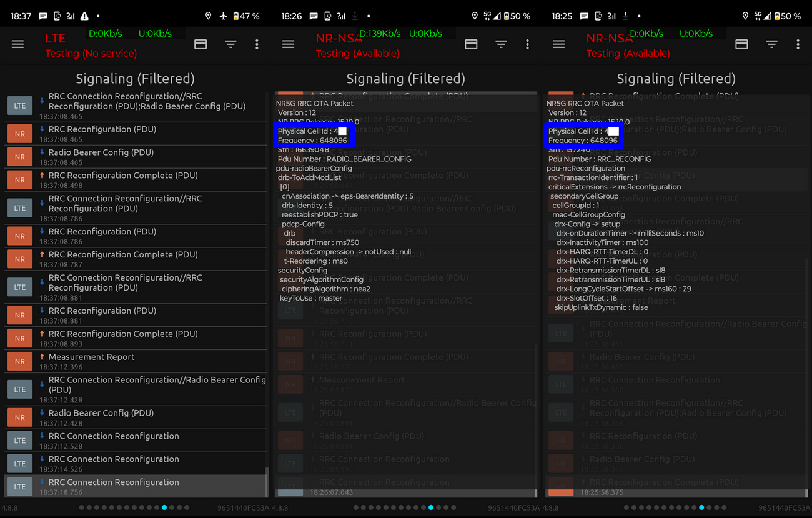Viewport: 812px width, 518px height.
Task: Tap Sfn : 16639048 line
Action: point(303,150)
